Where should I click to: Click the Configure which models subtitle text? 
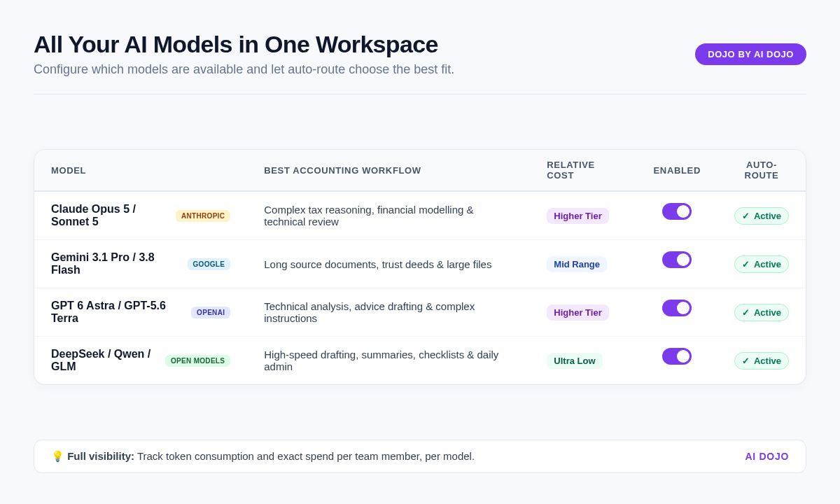pos(244,69)
